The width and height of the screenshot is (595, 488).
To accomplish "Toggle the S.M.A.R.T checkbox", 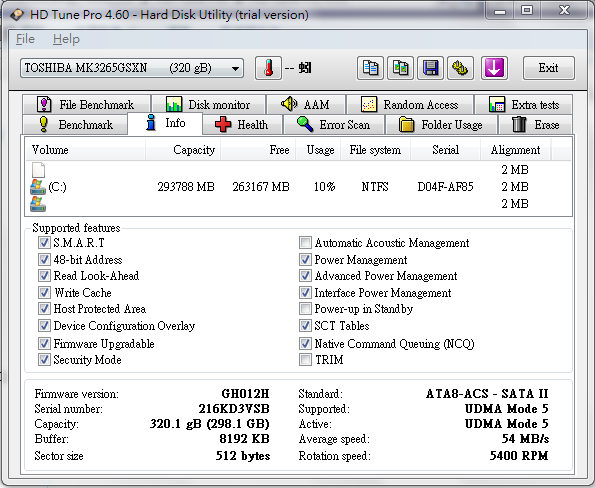I will pyautogui.click(x=44, y=242).
